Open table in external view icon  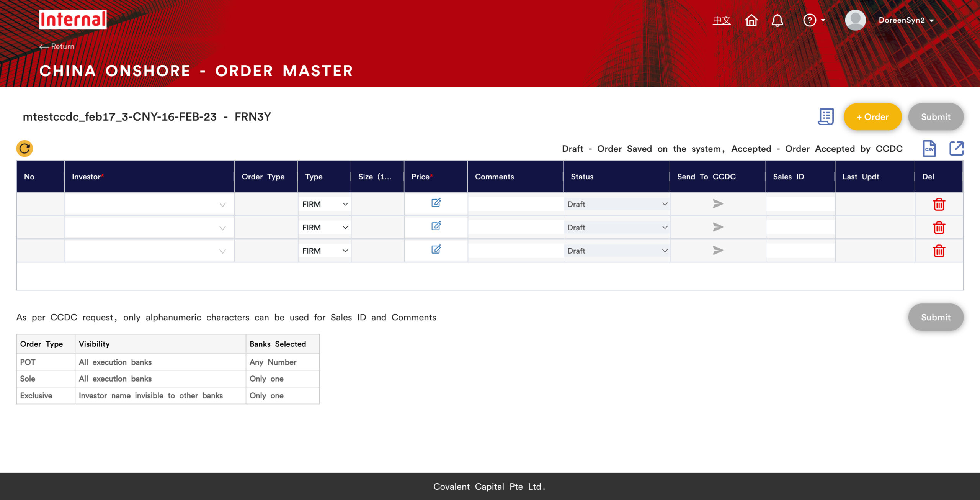[956, 148]
